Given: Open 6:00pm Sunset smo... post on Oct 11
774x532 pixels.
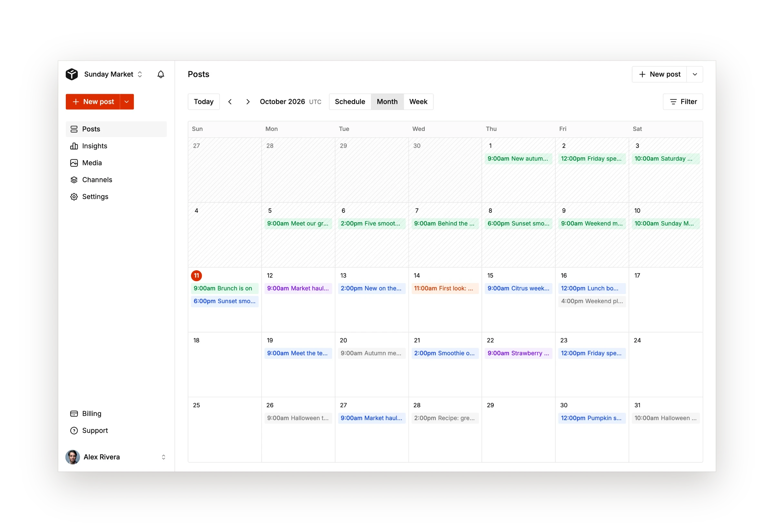Looking at the screenshot, I should pos(225,301).
